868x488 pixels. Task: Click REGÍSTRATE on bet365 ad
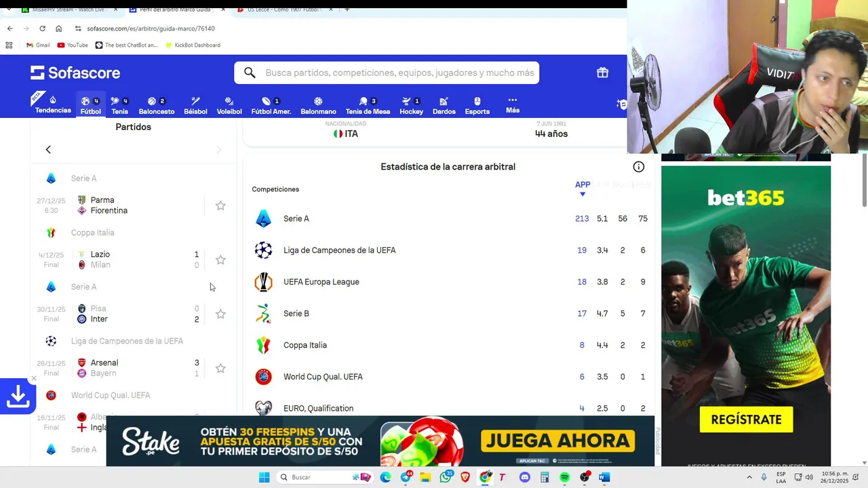tap(746, 420)
